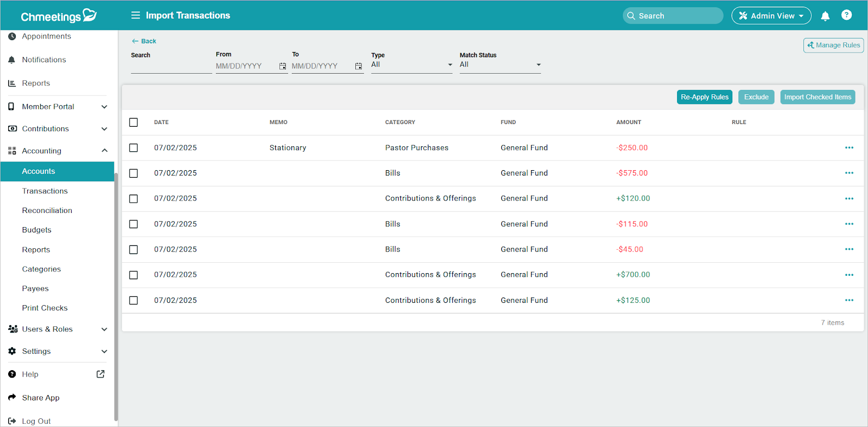This screenshot has width=868, height=427.
Task: Open the help question mark icon
Action: pos(846,15)
